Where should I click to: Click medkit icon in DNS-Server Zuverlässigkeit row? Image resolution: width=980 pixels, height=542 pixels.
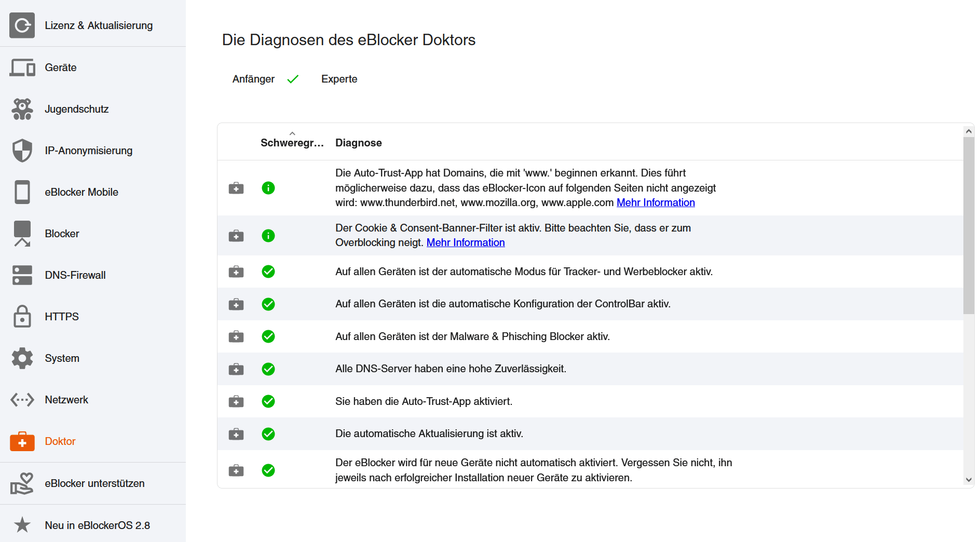(236, 369)
